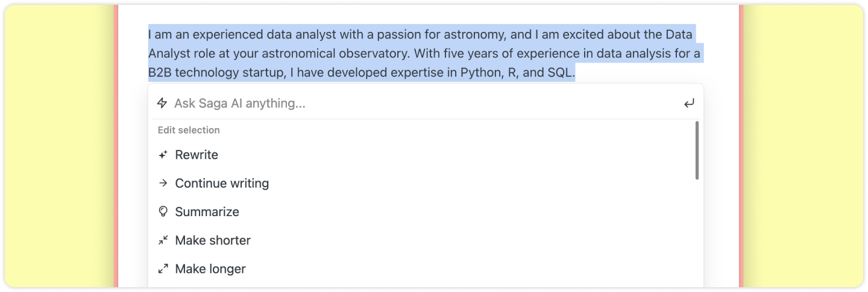Click the Saga AI lightning bolt icon
Image resolution: width=868 pixels, height=292 pixels.
(x=162, y=103)
